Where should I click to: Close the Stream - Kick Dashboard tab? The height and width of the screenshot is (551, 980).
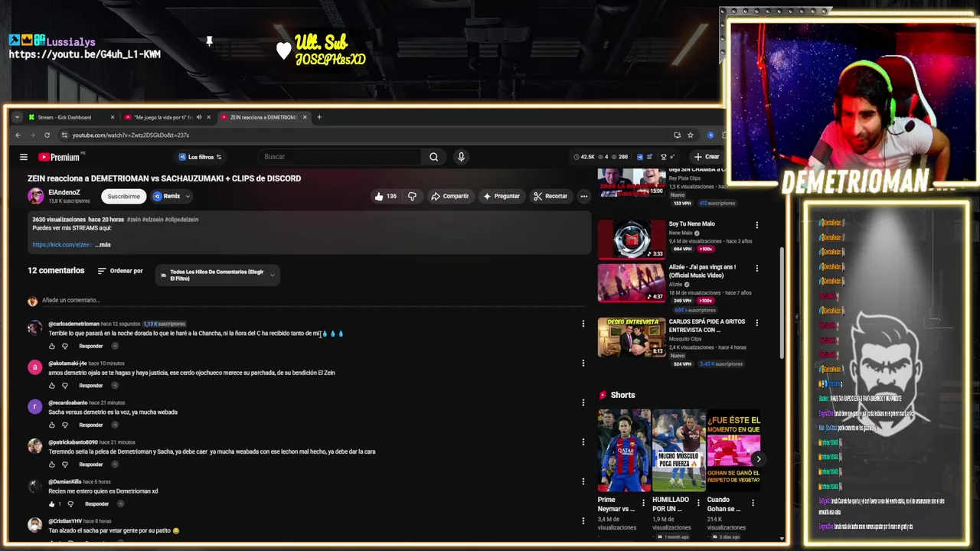point(112,117)
